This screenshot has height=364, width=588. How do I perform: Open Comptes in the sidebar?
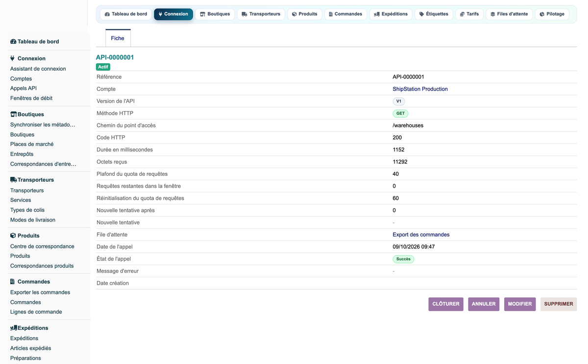(x=21, y=79)
